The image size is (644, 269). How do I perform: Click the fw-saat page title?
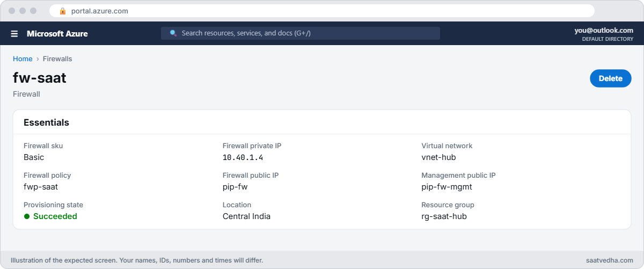click(40, 78)
